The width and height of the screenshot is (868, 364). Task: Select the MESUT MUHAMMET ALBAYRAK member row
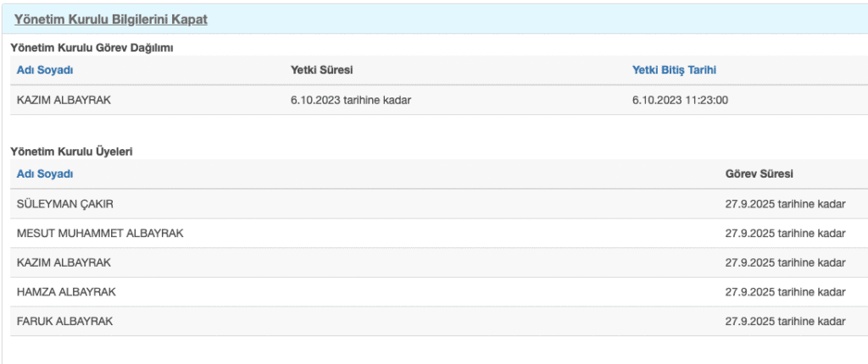(439, 234)
